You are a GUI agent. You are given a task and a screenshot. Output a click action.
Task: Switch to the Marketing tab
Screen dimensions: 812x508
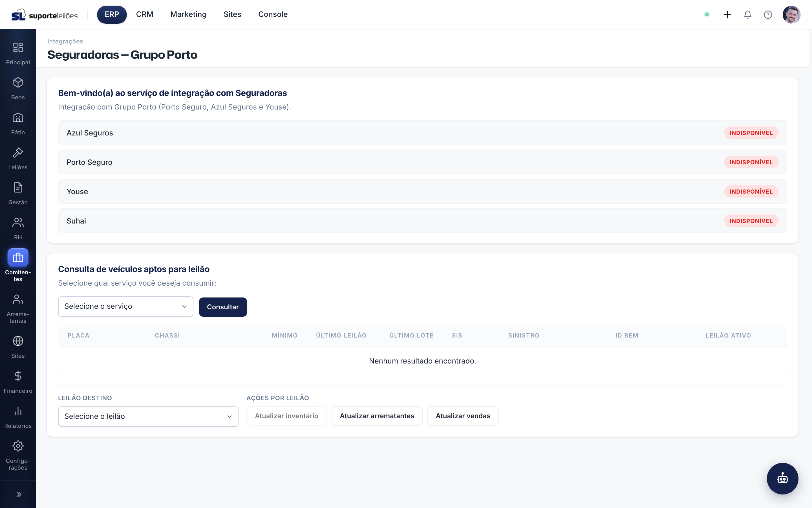(188, 14)
